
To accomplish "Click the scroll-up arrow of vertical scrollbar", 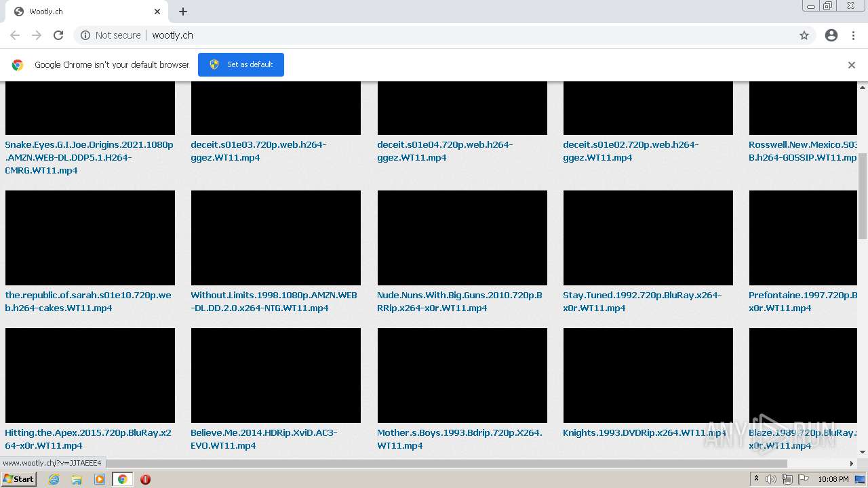I will tap(863, 87).
